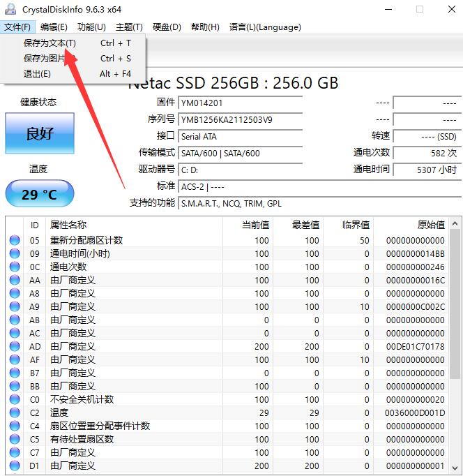Click the ID column header

coord(35,225)
